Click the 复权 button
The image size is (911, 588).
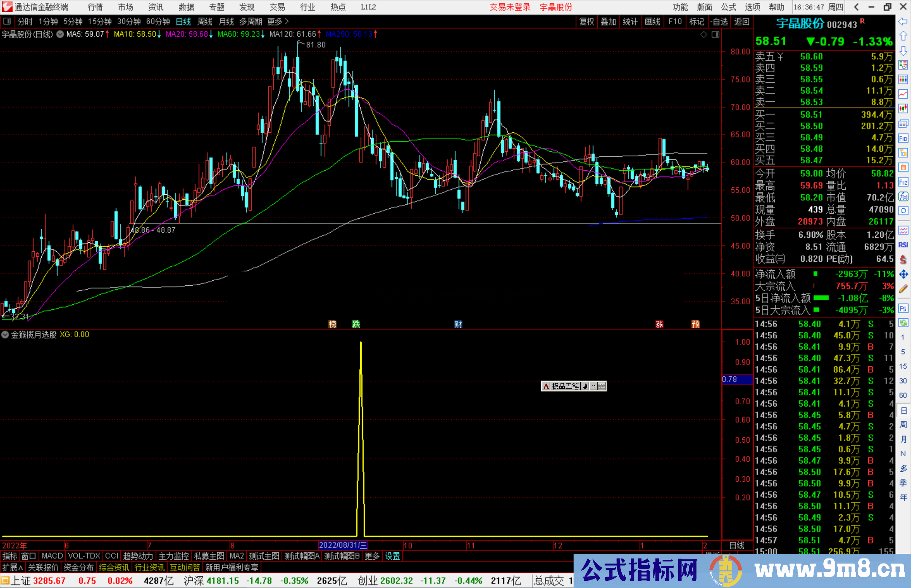[587, 21]
